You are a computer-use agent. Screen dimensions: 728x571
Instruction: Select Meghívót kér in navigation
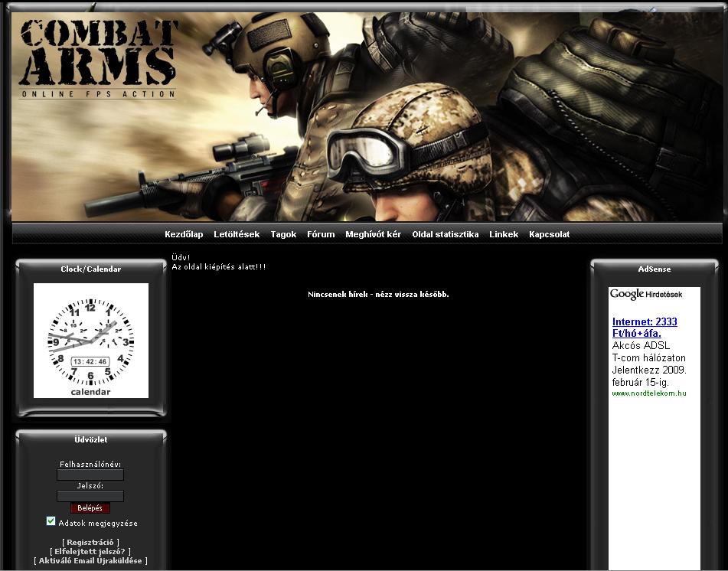(373, 234)
